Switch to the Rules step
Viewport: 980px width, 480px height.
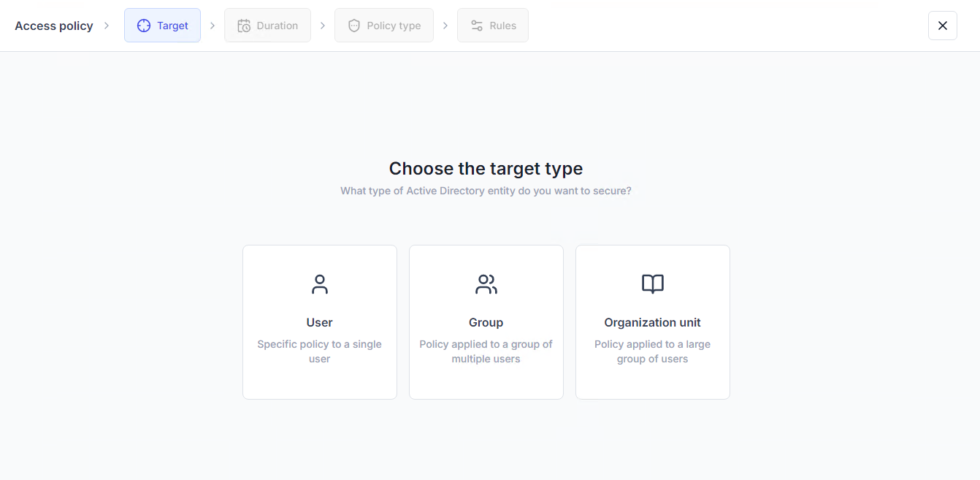point(493,26)
